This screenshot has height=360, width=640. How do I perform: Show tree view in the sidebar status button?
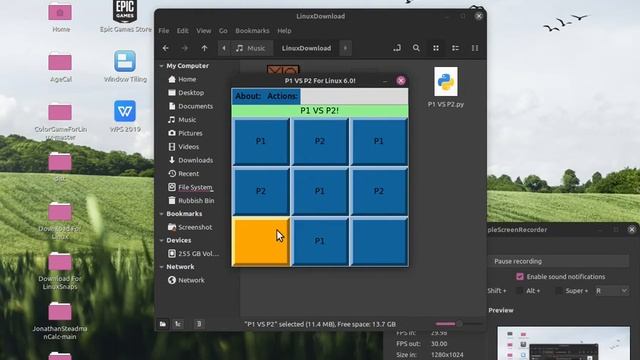point(178,324)
